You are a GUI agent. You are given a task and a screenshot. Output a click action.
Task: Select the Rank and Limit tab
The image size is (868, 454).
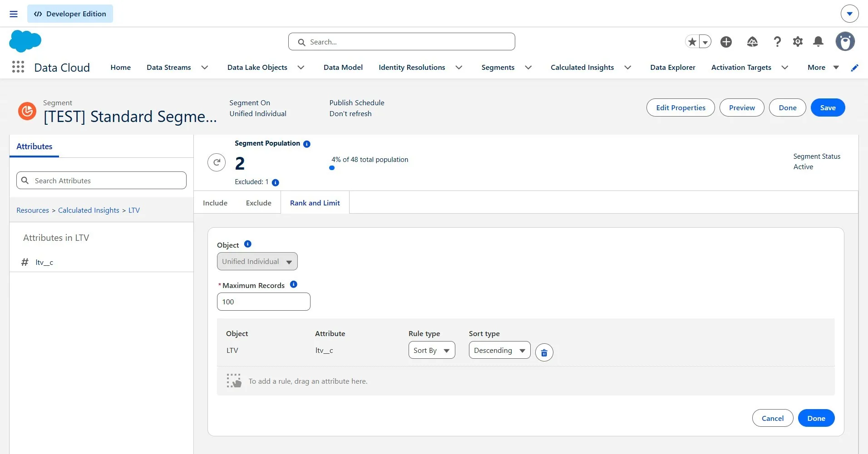[315, 203]
